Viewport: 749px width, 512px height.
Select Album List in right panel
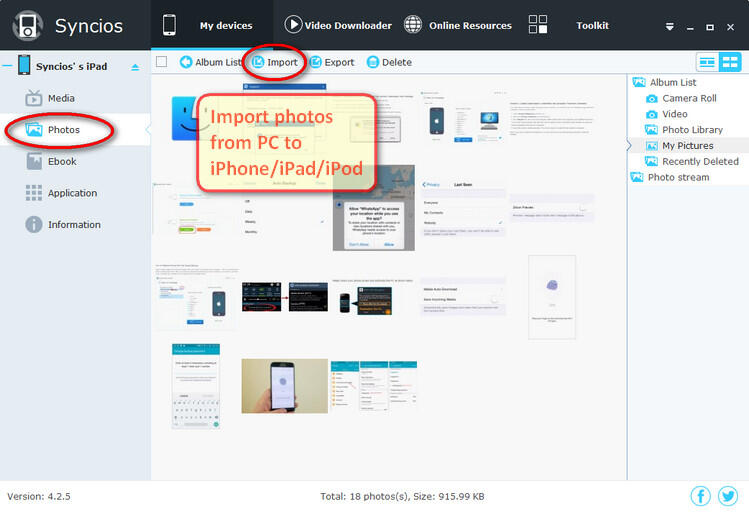click(673, 82)
